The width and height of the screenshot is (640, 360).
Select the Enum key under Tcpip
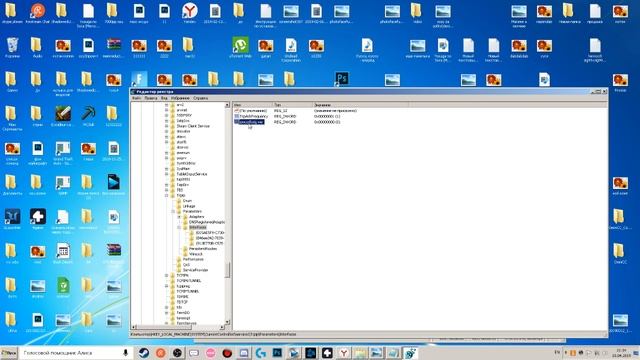coord(187,201)
